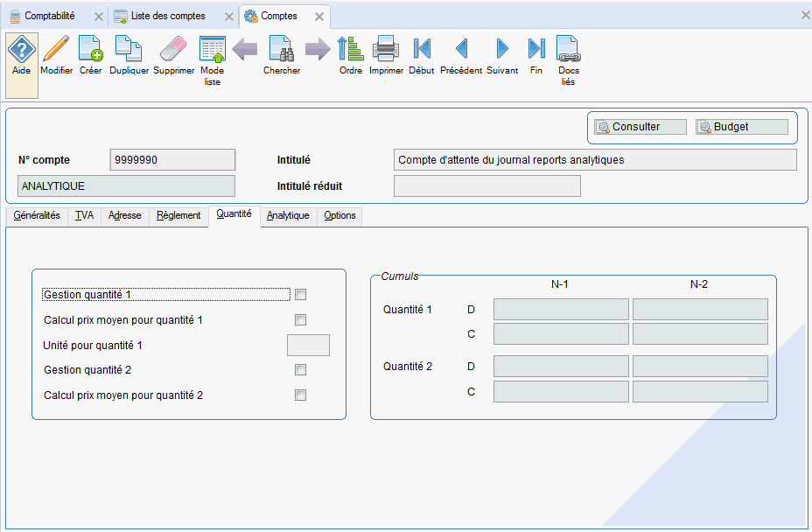Close the Comptabilité tab

[x=98, y=17]
